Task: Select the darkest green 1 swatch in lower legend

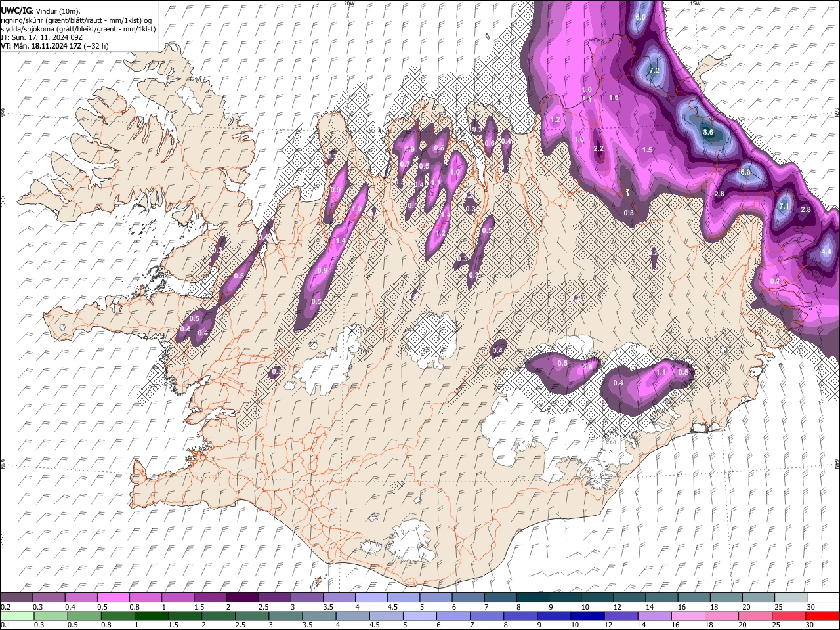Action: pyautogui.click(x=151, y=616)
